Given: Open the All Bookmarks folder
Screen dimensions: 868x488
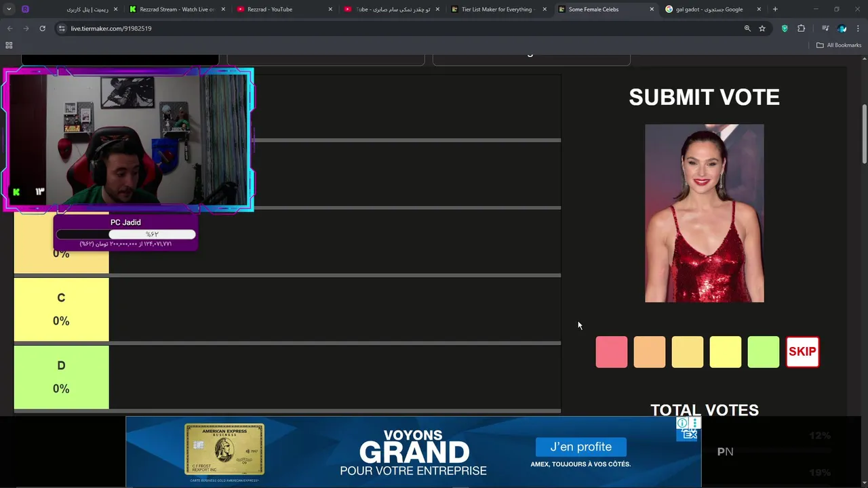Looking at the screenshot, I should tap(839, 45).
